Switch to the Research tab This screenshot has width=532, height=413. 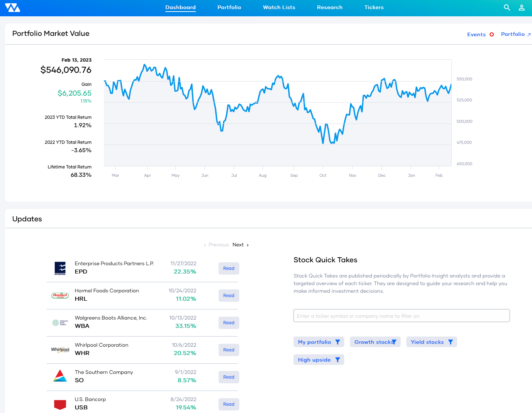pos(330,7)
